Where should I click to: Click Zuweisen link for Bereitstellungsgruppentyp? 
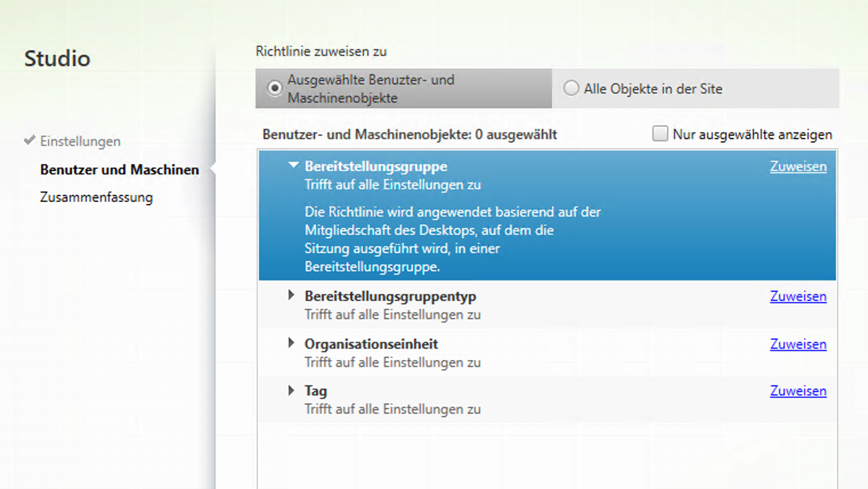point(798,296)
